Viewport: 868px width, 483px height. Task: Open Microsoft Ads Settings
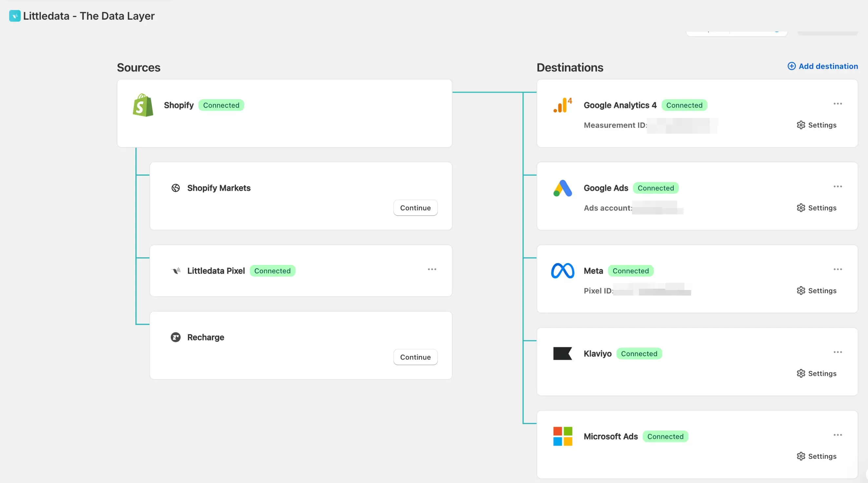pyautogui.click(x=817, y=456)
